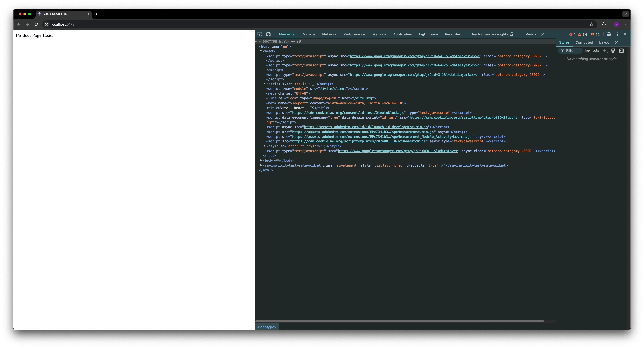The image size is (644, 348).
Task: Open the Computed styles tab
Action: click(584, 42)
